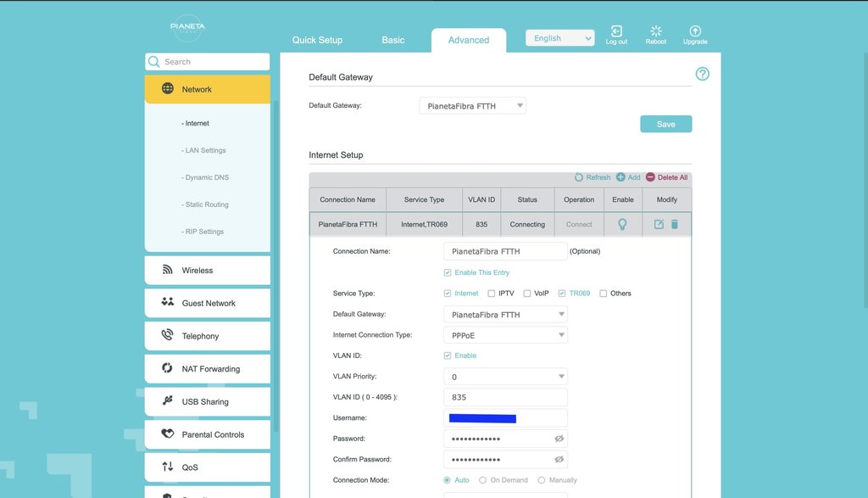Open the entry's Default Gateway dropdown
Screen dimensions: 868x498
click(505, 315)
